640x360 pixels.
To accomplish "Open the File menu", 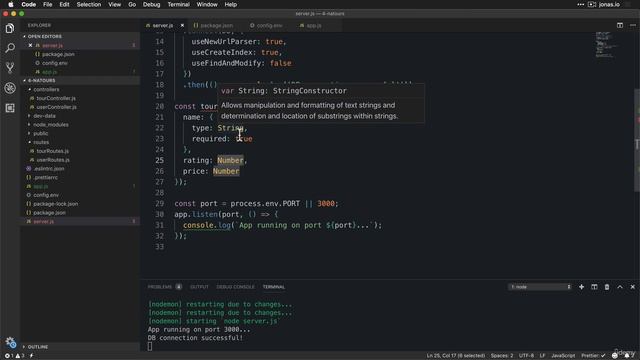I will tap(48, 4).
